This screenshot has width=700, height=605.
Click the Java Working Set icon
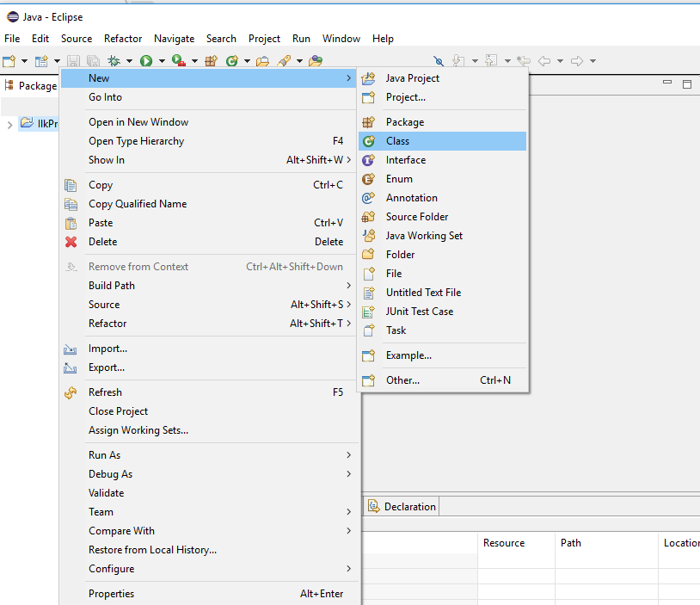click(x=368, y=236)
